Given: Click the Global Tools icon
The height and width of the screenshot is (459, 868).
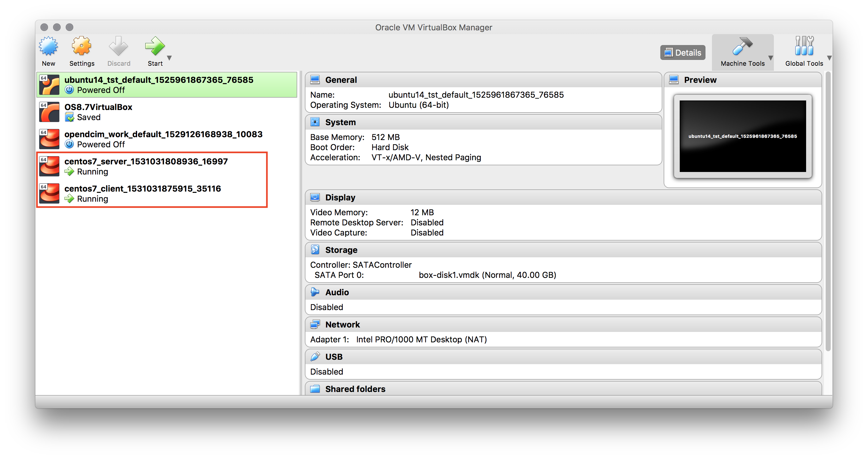Looking at the screenshot, I should click(804, 46).
